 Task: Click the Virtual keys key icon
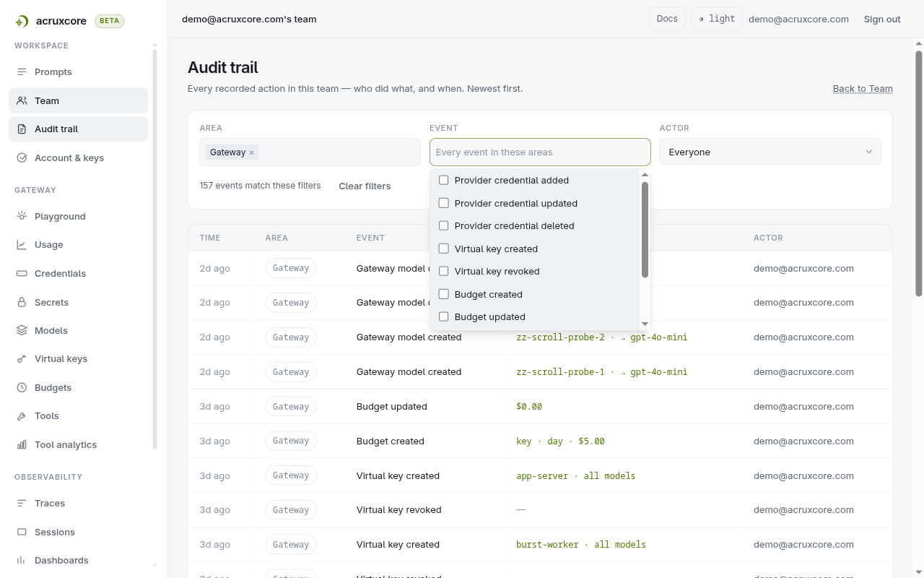pos(22,359)
